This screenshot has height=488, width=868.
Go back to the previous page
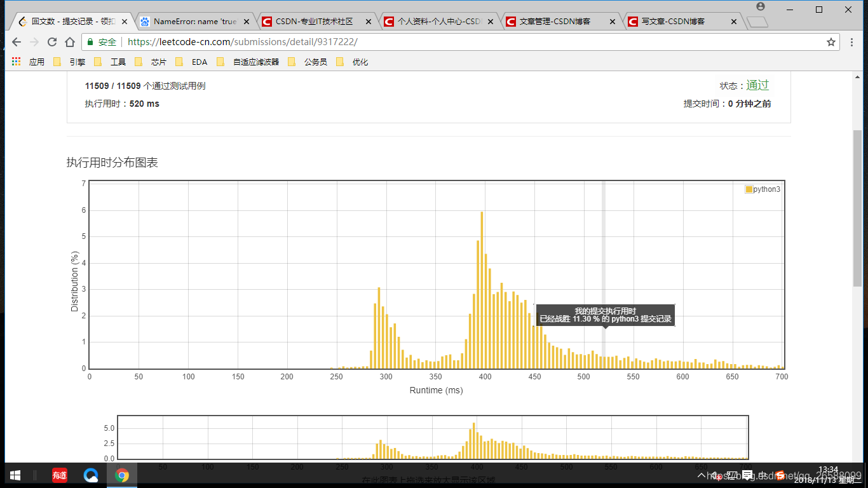click(x=17, y=42)
